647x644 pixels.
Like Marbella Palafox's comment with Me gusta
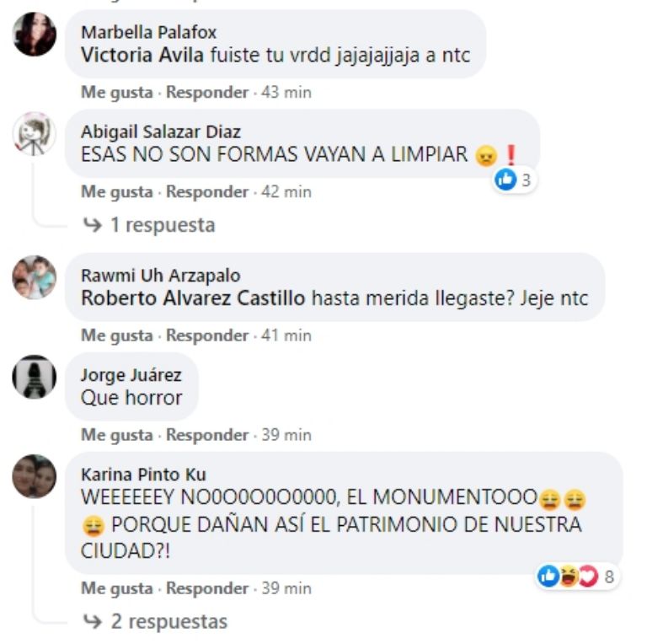117,93
